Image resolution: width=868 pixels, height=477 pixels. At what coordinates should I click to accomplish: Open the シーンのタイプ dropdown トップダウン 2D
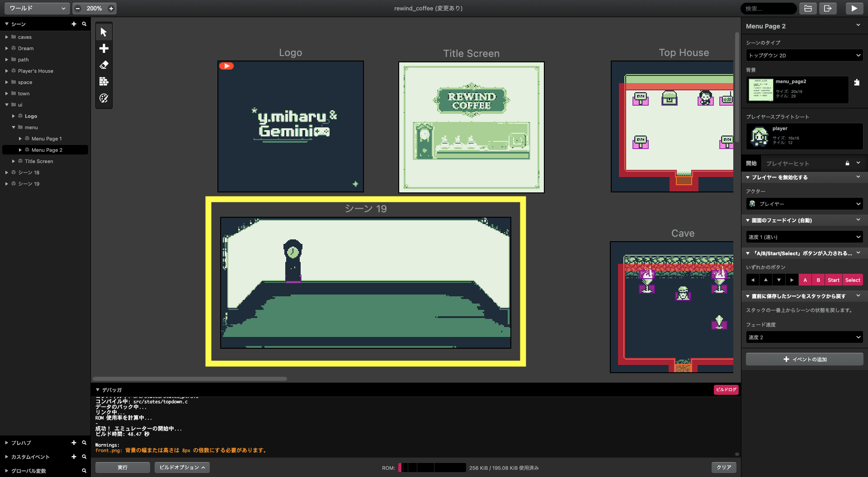pyautogui.click(x=804, y=55)
